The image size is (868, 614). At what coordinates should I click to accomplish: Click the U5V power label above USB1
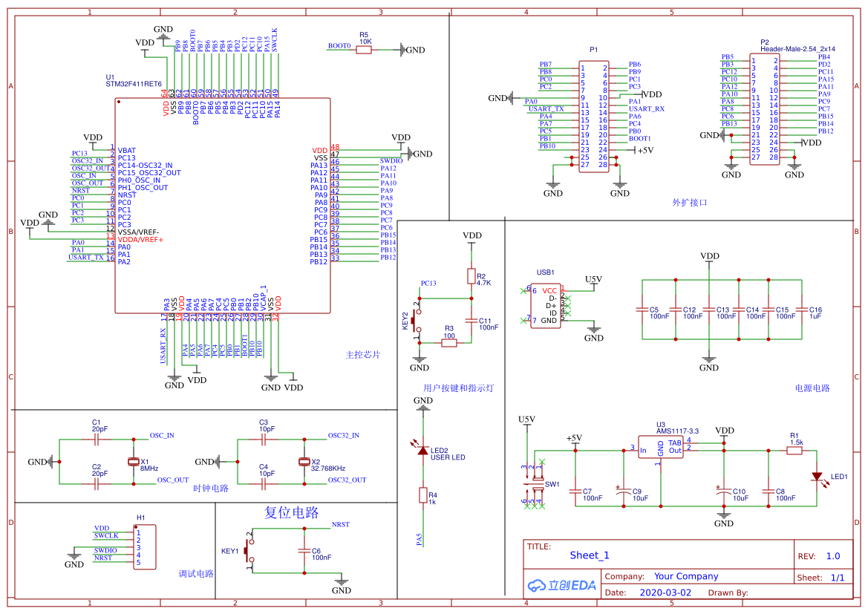pos(593,280)
